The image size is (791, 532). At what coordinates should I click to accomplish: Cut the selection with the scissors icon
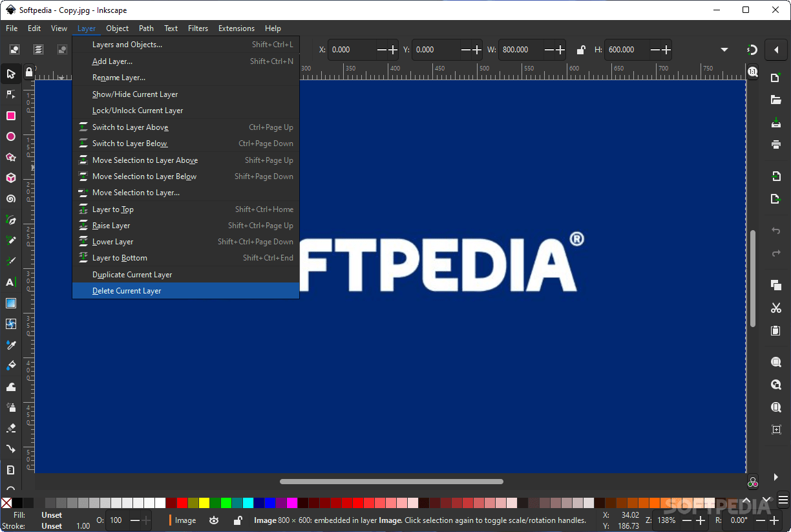click(x=775, y=308)
